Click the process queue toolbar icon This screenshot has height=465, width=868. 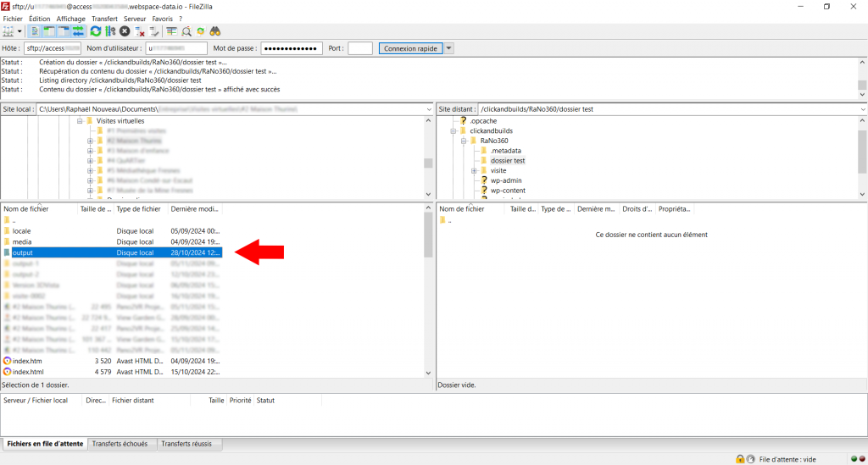point(110,31)
